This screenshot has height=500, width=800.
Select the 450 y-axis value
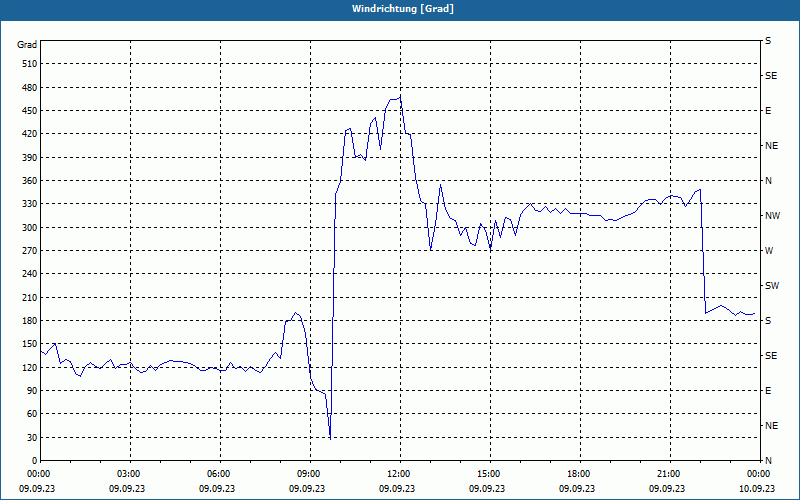[x=30, y=111]
